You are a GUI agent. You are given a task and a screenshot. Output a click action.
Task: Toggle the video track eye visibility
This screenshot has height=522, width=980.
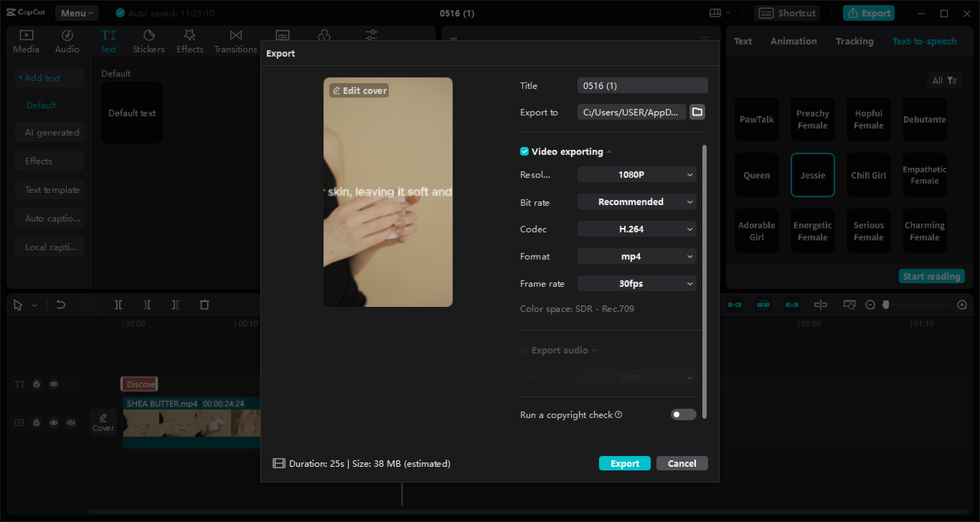pyautogui.click(x=54, y=422)
